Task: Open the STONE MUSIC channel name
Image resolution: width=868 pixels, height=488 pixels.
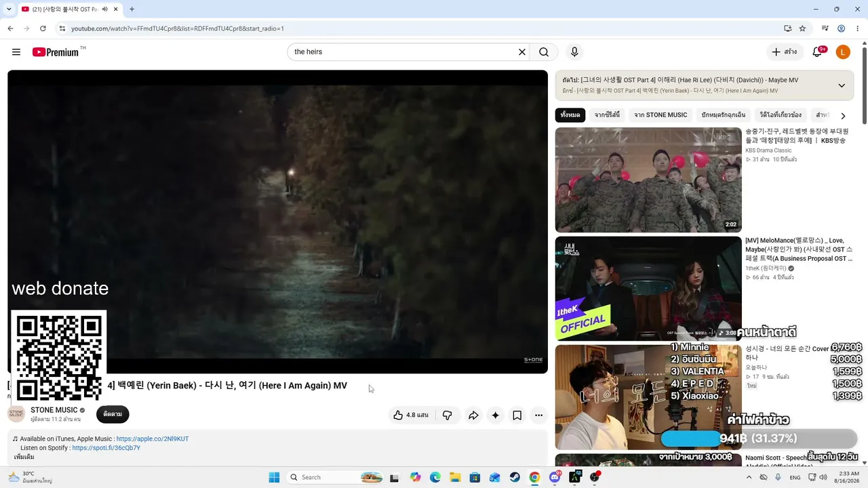Action: (x=54, y=410)
